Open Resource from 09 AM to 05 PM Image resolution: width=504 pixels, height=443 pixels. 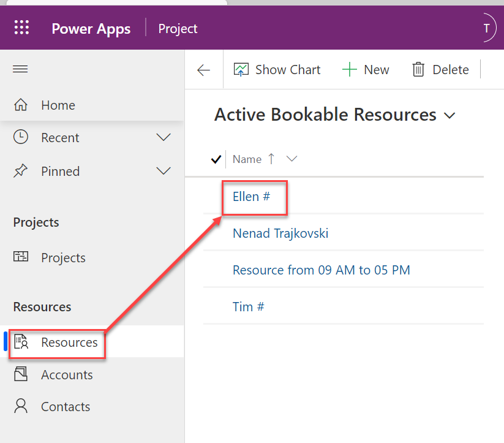pos(321,270)
